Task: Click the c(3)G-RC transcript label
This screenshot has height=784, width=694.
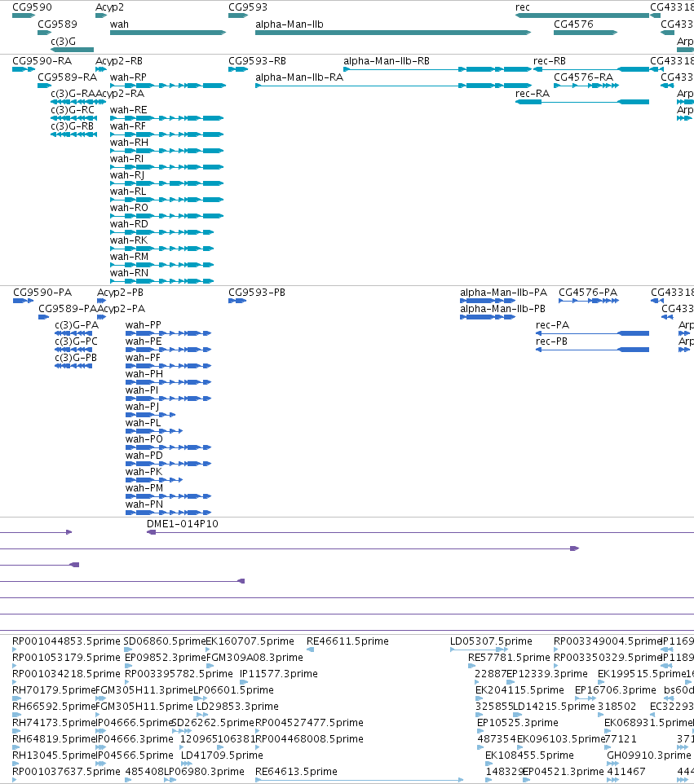Action: pos(73,110)
